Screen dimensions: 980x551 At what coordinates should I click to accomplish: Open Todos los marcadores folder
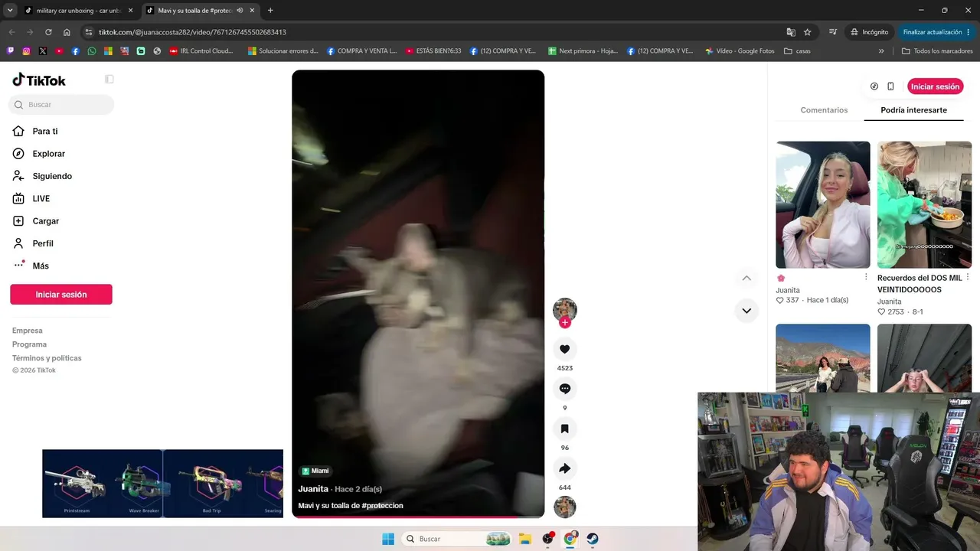pos(936,51)
